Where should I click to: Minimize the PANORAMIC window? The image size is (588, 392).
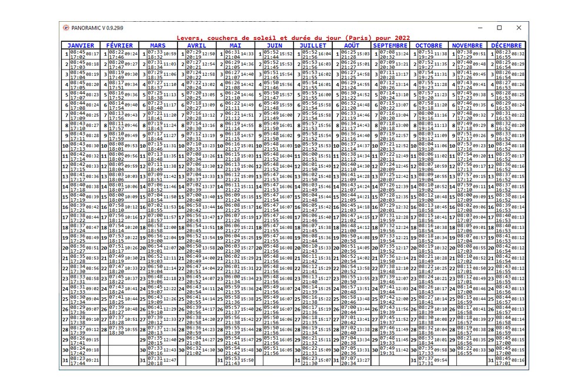click(480, 28)
